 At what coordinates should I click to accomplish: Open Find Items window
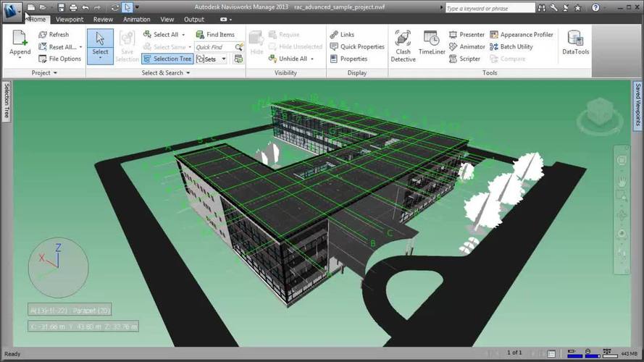point(215,35)
